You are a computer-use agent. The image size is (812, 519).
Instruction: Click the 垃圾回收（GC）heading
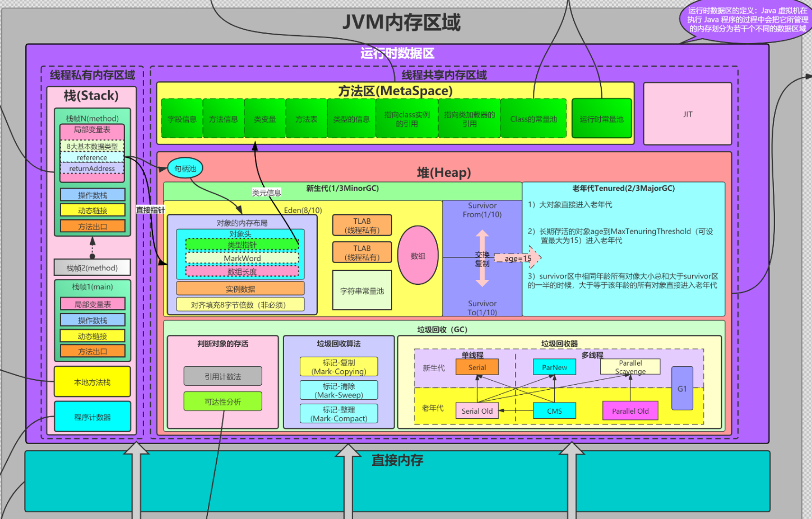pyautogui.click(x=442, y=329)
